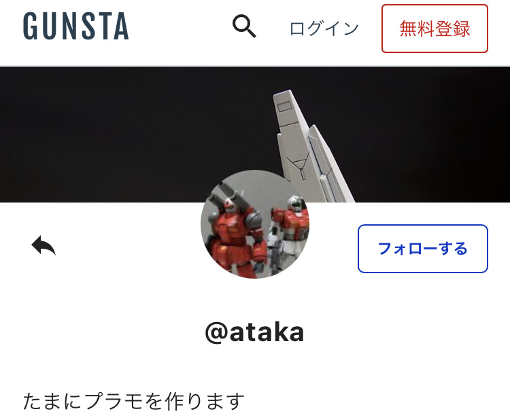
Task: Sign up free via red-bordered 無料登録
Action: (435, 29)
